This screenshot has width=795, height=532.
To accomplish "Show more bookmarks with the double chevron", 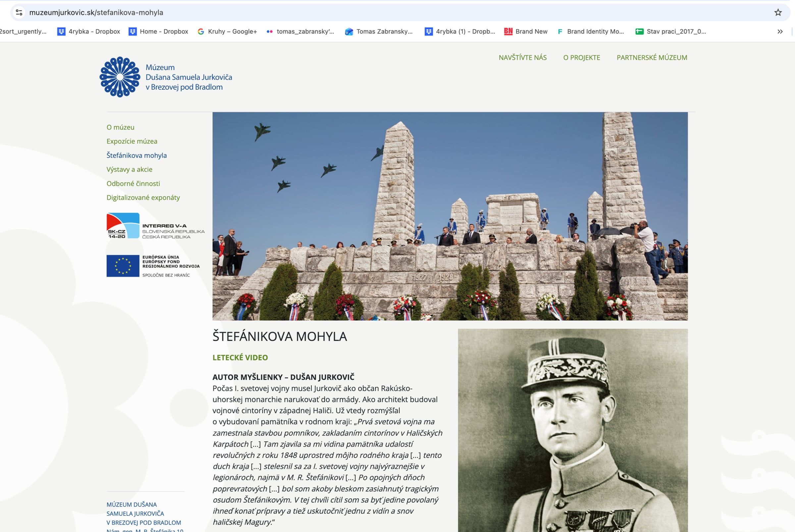I will (x=780, y=31).
